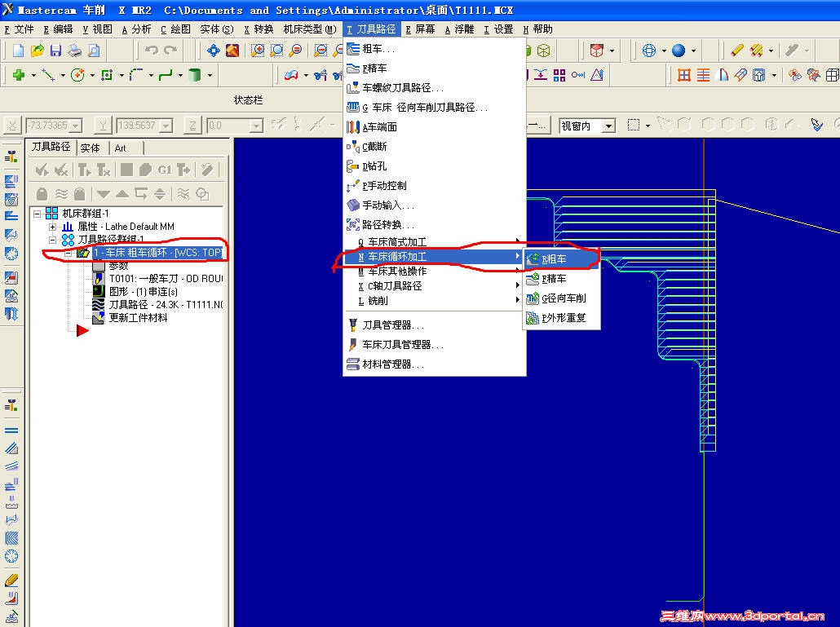
Task: Click the X coordinate lock button
Action: 12,126
